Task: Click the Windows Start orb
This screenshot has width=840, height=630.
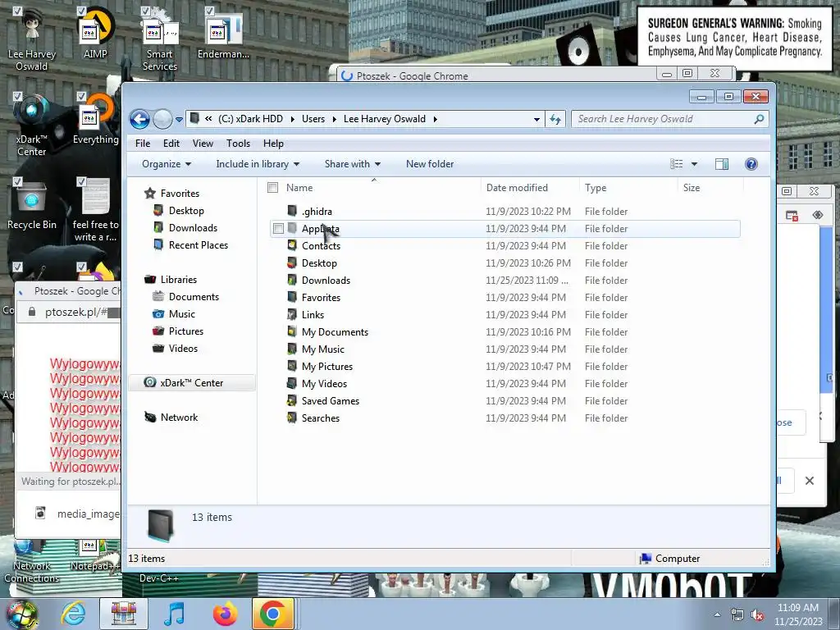Action: 22,614
